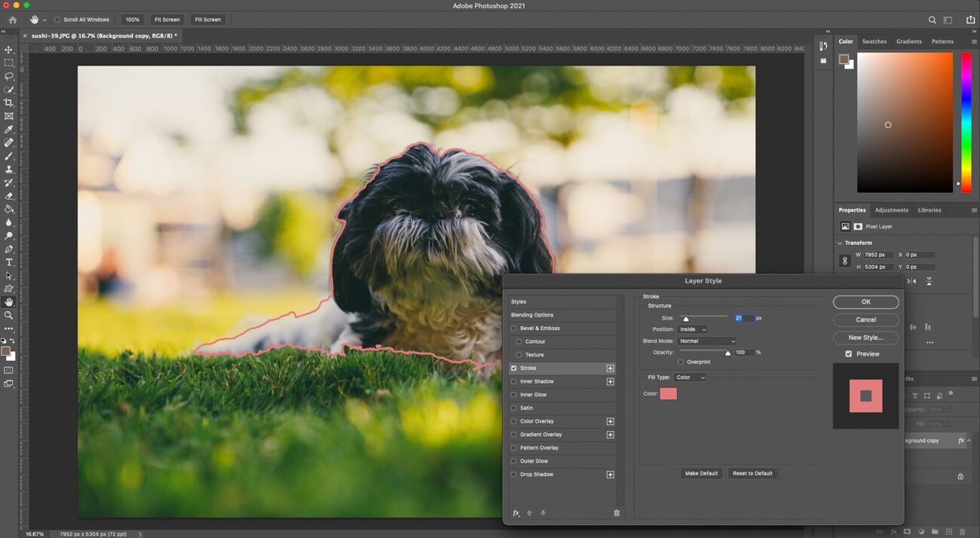
Task: Select the Lasso tool
Action: coord(9,76)
